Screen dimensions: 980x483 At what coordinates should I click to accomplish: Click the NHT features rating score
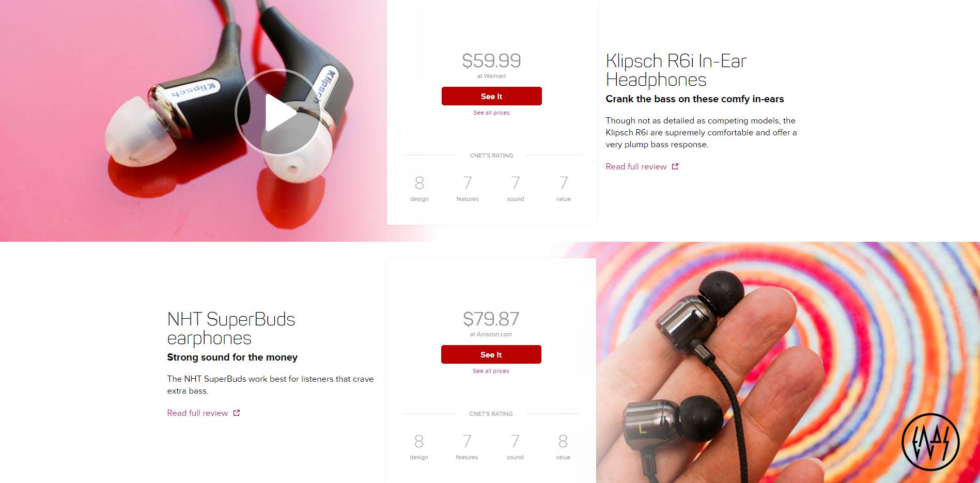467,441
